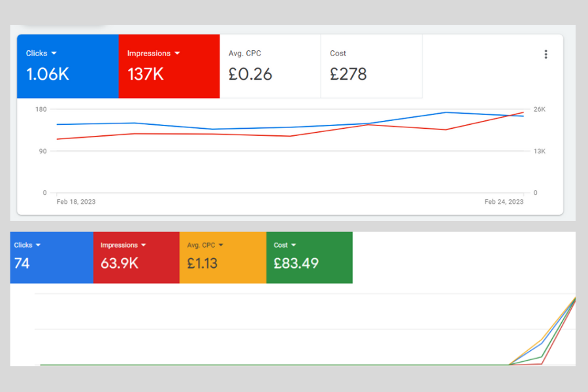Click the 26K axis label on the right

[539, 109]
